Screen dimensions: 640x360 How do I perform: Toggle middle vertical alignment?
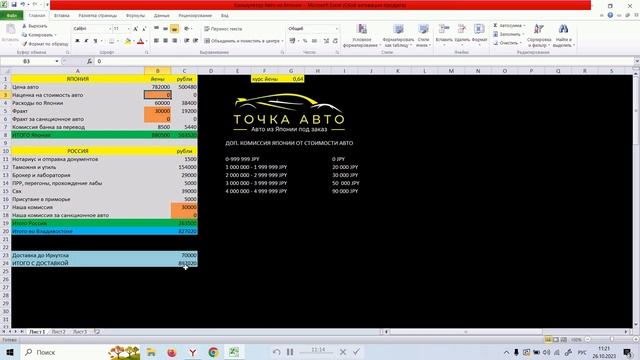[165, 29]
